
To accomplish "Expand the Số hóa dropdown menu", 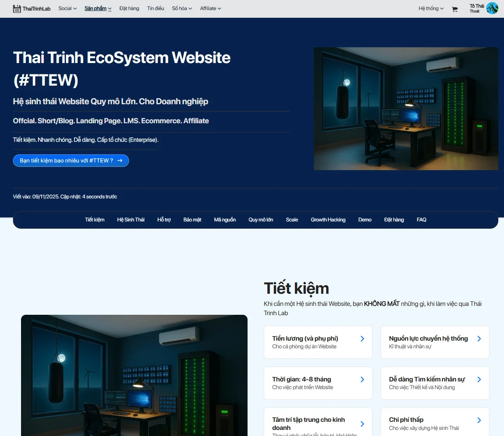I will 182,8.
